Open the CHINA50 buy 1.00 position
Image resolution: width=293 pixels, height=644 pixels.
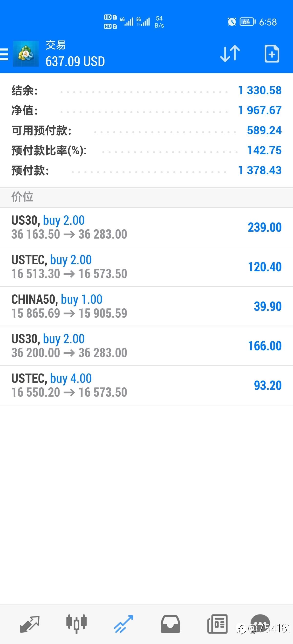point(146,306)
